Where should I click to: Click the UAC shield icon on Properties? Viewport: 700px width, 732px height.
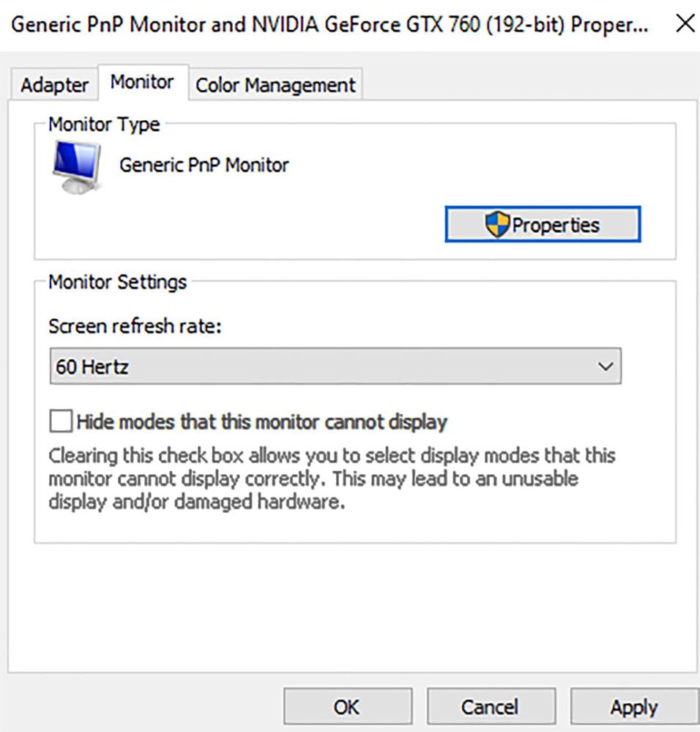click(496, 225)
